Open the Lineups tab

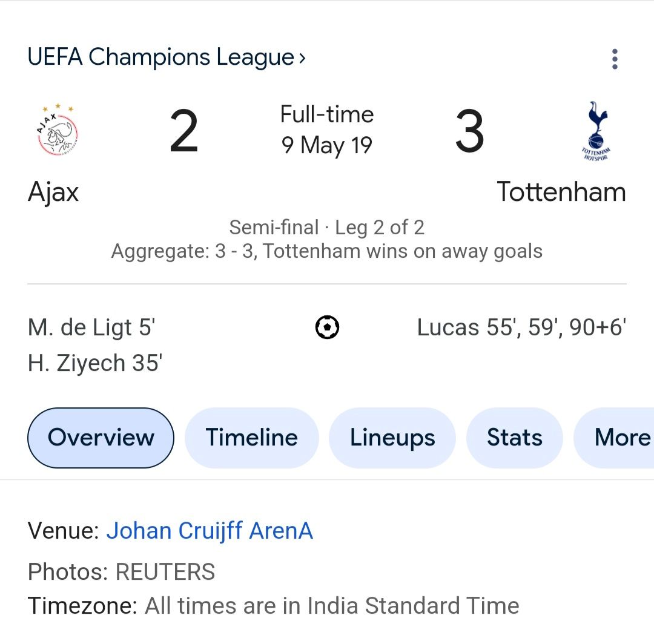(392, 438)
